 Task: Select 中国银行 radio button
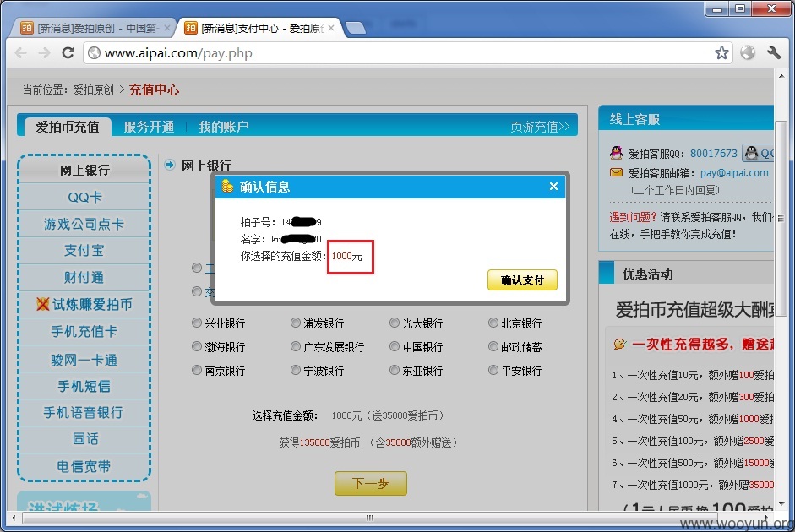coord(395,346)
